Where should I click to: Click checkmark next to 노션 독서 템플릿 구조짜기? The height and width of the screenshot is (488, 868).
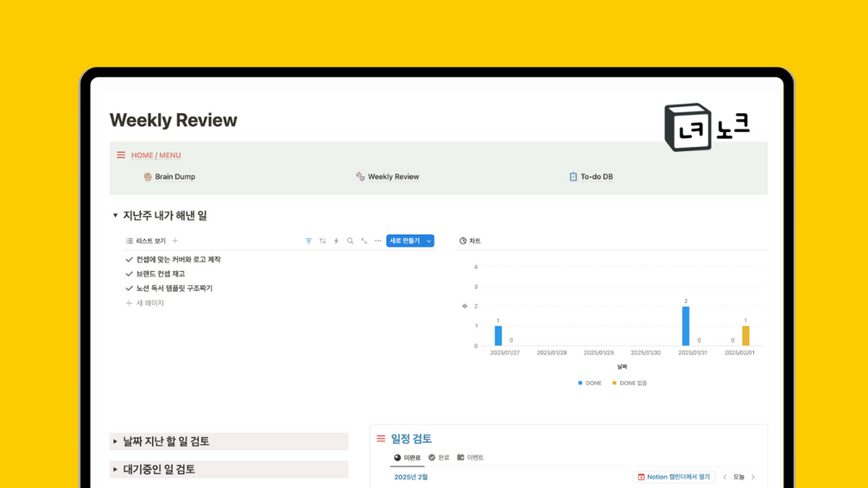click(129, 288)
